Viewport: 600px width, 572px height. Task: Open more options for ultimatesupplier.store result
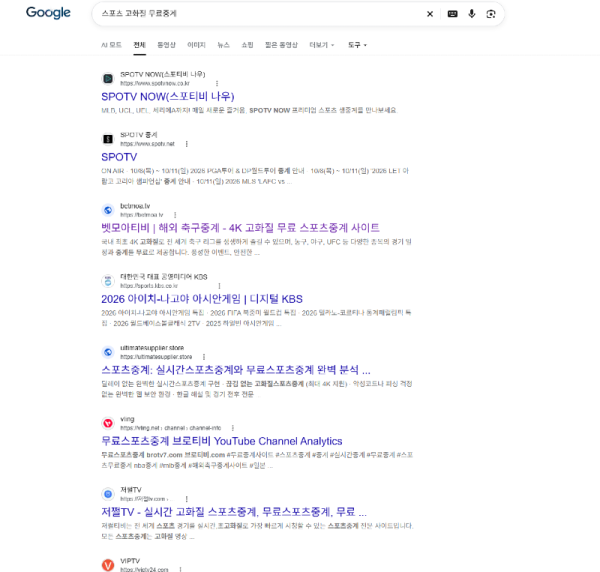pyautogui.click(x=204, y=357)
